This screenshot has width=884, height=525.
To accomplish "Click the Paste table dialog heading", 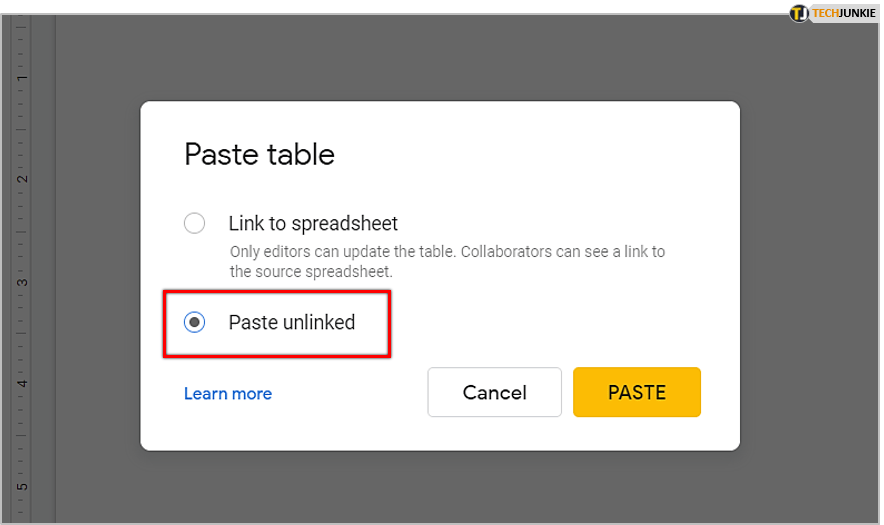I will 259,155.
